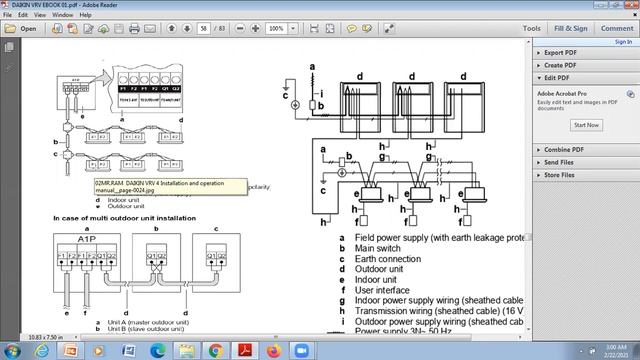Click the Edit document pencil icon

[x=88, y=29]
